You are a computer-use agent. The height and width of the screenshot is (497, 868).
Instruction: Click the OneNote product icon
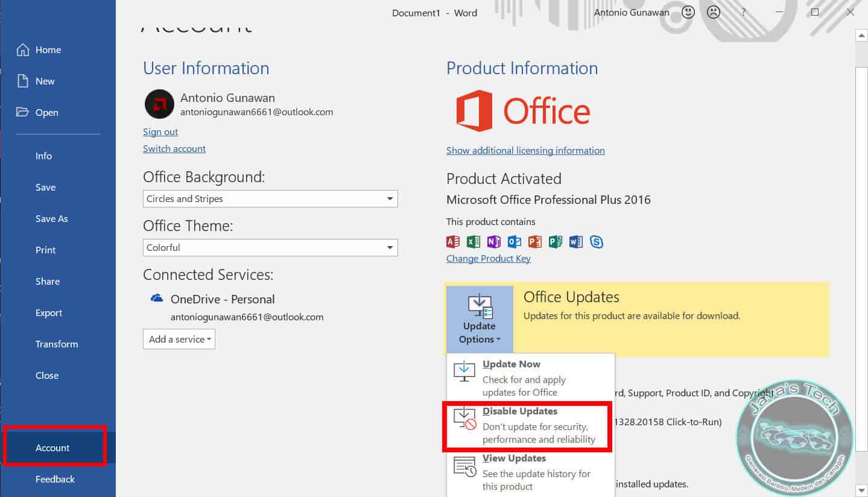494,242
